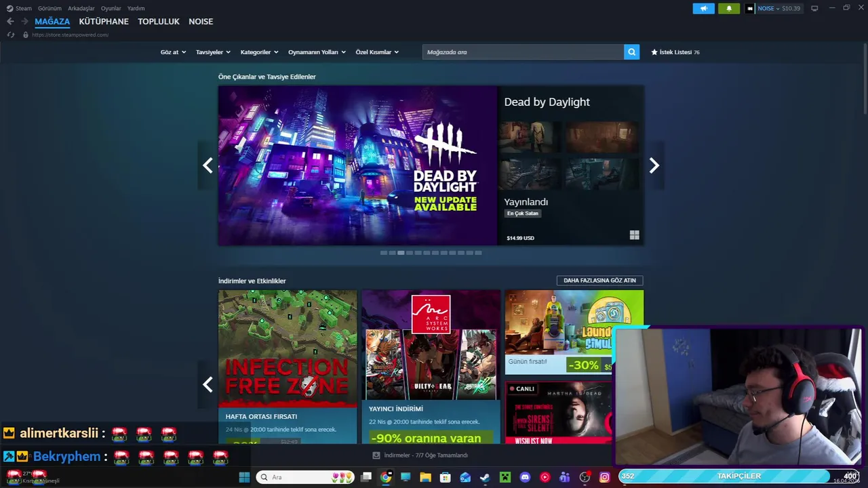Viewport: 868px width, 488px height.
Task: Open the Steam menu
Action: pyautogui.click(x=19, y=8)
